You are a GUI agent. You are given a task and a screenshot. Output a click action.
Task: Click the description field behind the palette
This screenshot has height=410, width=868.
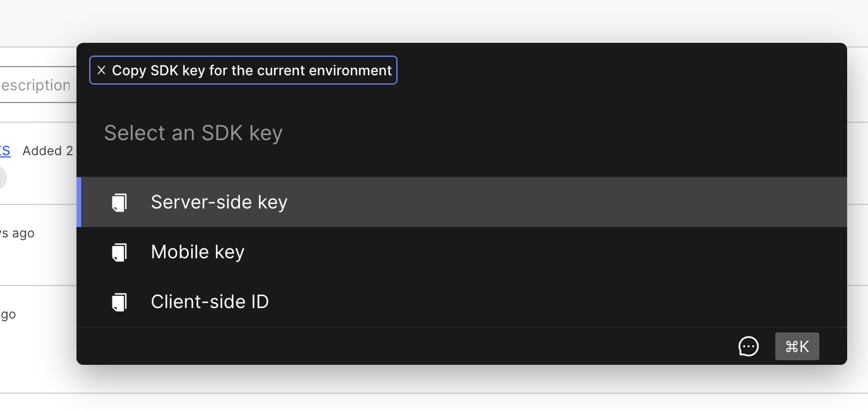coord(35,85)
